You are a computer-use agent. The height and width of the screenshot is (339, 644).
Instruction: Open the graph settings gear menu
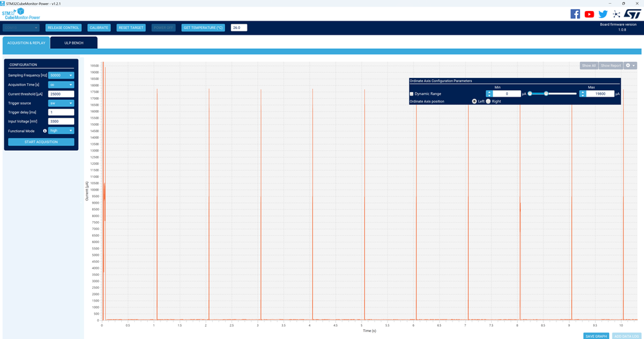point(630,66)
